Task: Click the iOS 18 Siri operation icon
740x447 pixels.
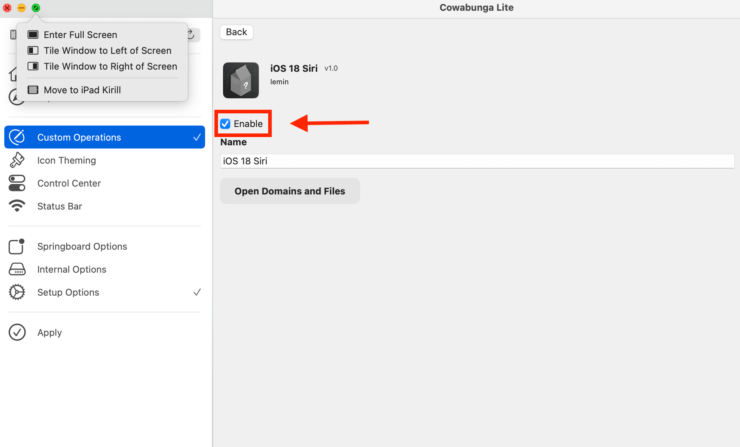Action: (x=240, y=79)
